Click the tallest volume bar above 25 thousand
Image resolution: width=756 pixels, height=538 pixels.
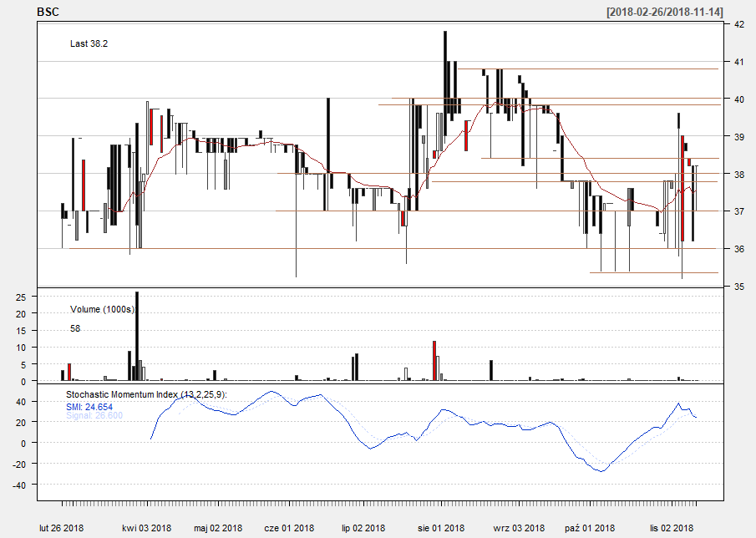(x=137, y=337)
